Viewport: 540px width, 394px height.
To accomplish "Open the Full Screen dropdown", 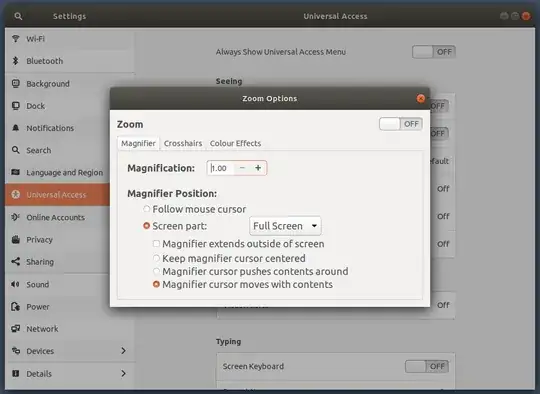I will pyautogui.click(x=285, y=226).
